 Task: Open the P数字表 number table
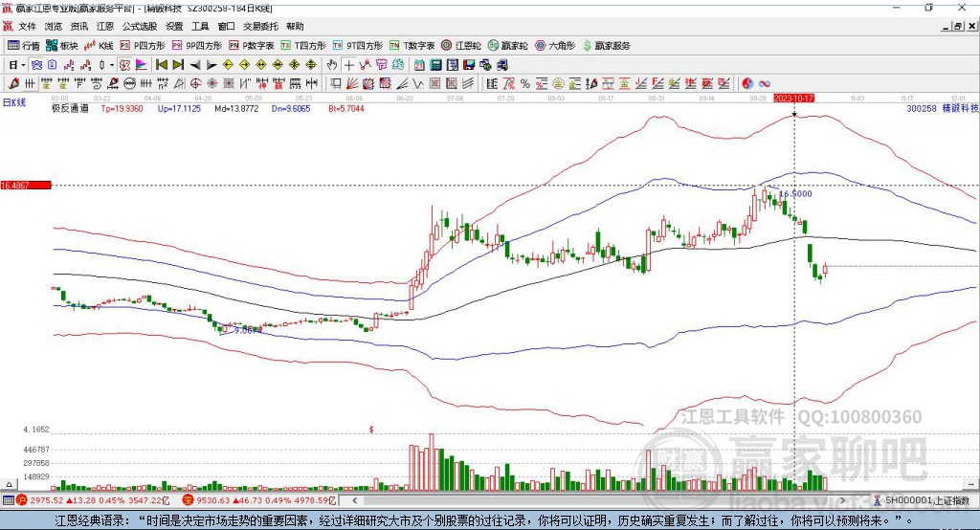(x=252, y=46)
